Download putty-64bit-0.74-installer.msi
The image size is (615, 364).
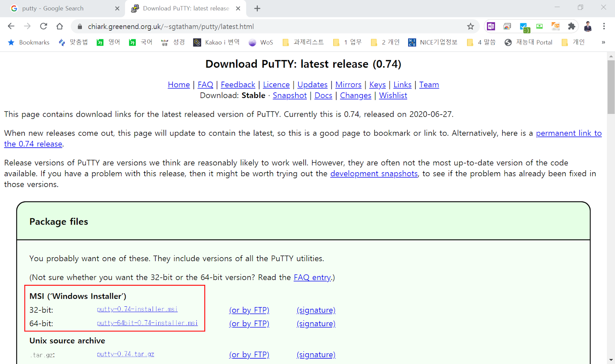pos(147,323)
